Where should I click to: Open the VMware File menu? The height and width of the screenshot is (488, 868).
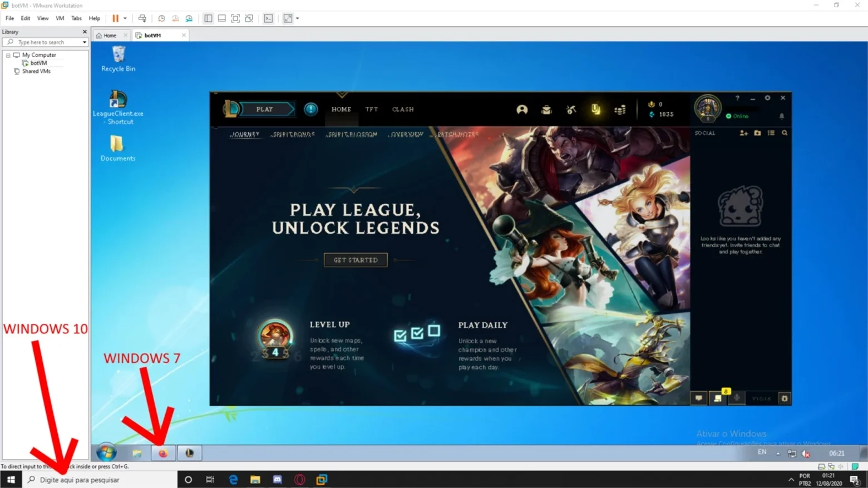[x=9, y=18]
